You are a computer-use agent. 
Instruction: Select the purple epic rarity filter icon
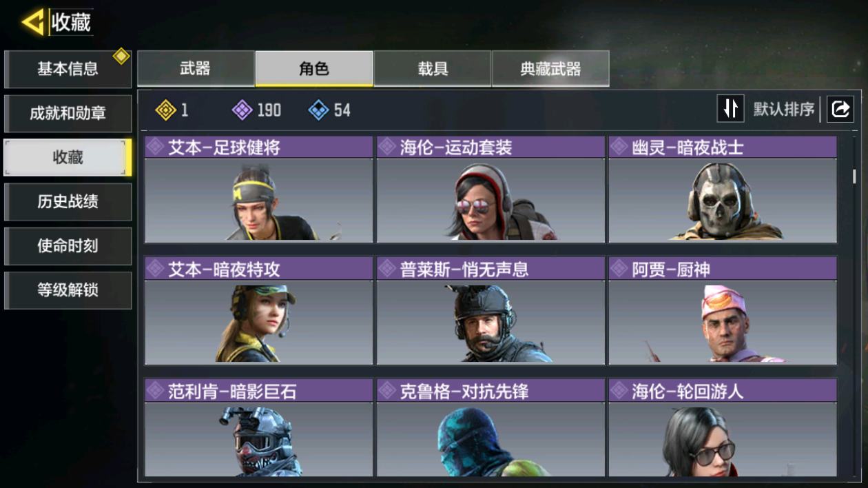point(242,110)
